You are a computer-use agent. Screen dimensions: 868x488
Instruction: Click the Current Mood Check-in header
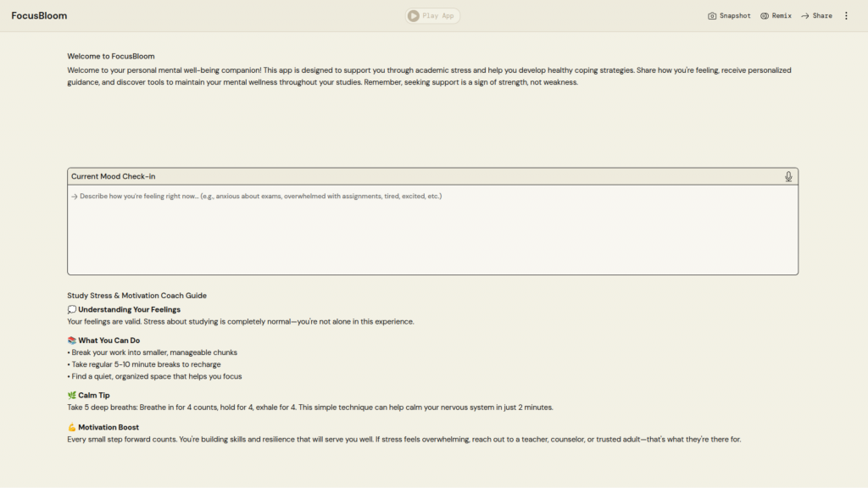tap(114, 176)
